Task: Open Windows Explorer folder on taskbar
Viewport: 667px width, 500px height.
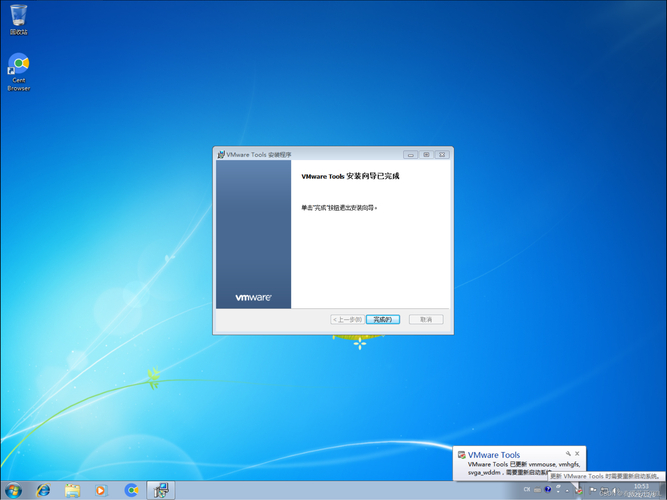Action: [72, 490]
